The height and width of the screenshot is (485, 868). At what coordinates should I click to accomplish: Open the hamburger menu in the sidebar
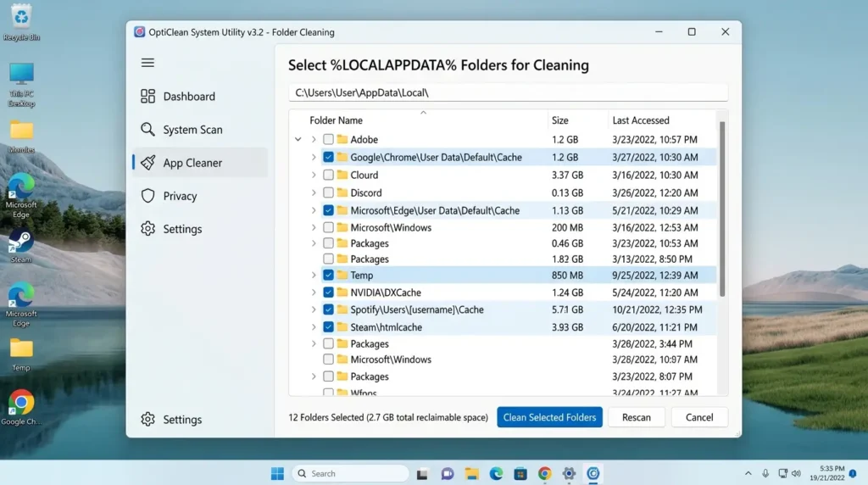pyautogui.click(x=147, y=63)
